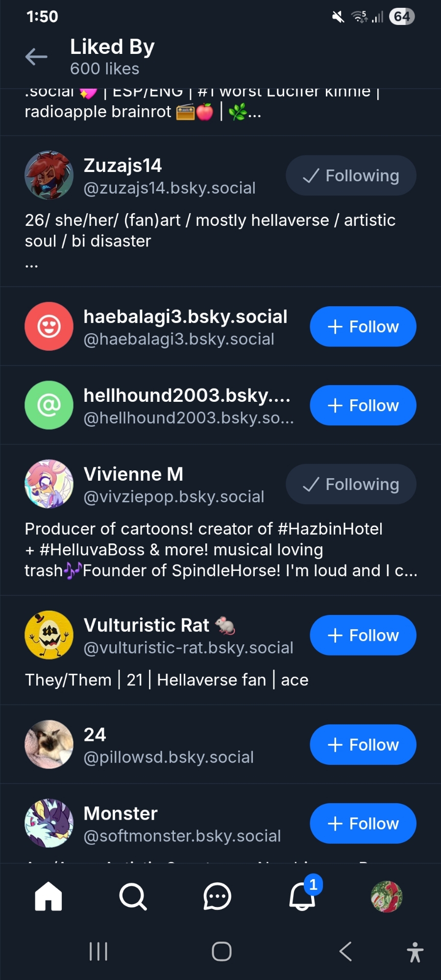Tap the #HazbinHotel hashtag in bio
Screen dimensions: 441x980
click(330, 529)
